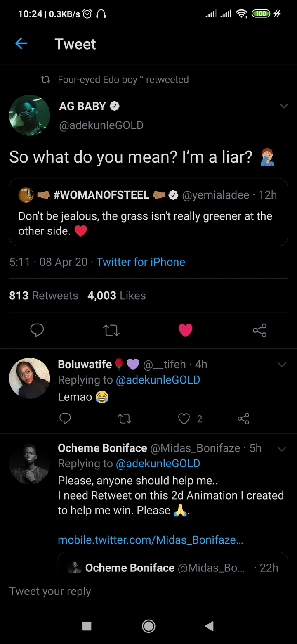
Task: Share Boluwatife's reply
Action: (243, 419)
